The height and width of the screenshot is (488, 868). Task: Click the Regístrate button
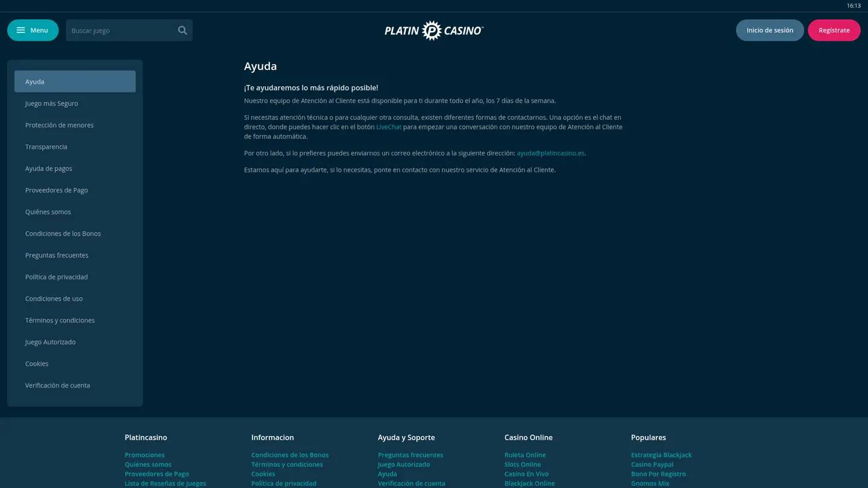834,30
